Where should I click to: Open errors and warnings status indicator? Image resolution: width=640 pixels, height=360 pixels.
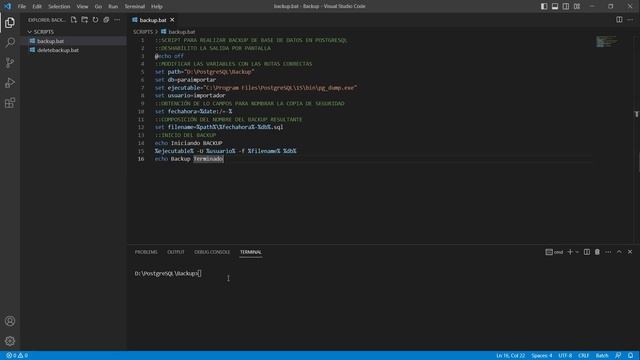point(17,356)
